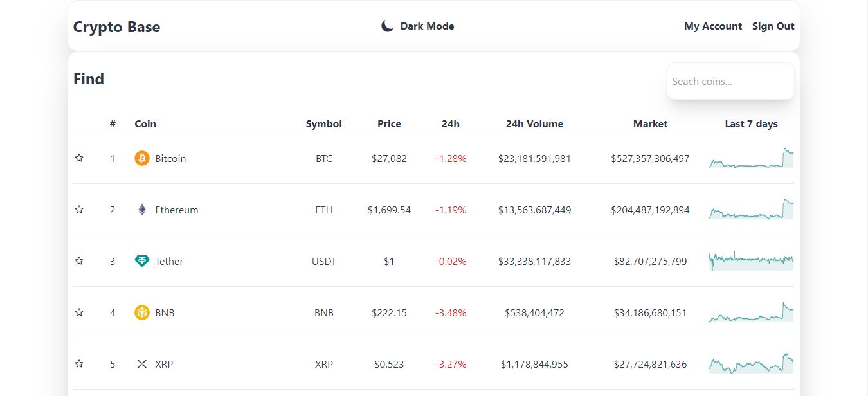Click the Find heading
The width and height of the screenshot is (868, 396).
pyautogui.click(x=89, y=78)
